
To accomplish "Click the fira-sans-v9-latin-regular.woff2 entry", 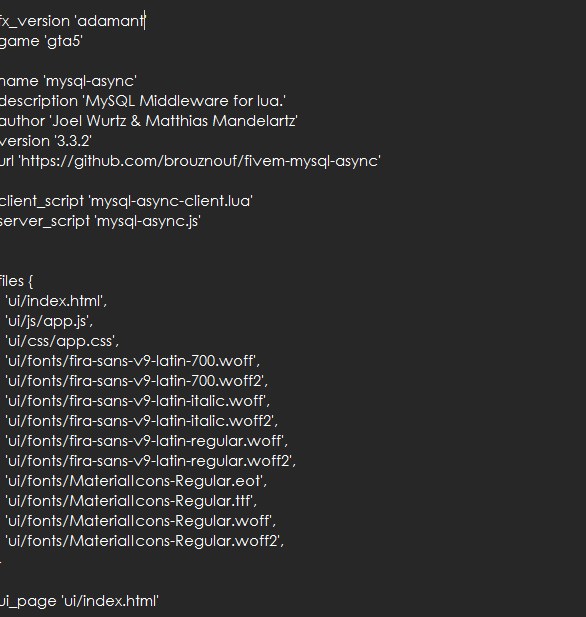I will 150,461.
